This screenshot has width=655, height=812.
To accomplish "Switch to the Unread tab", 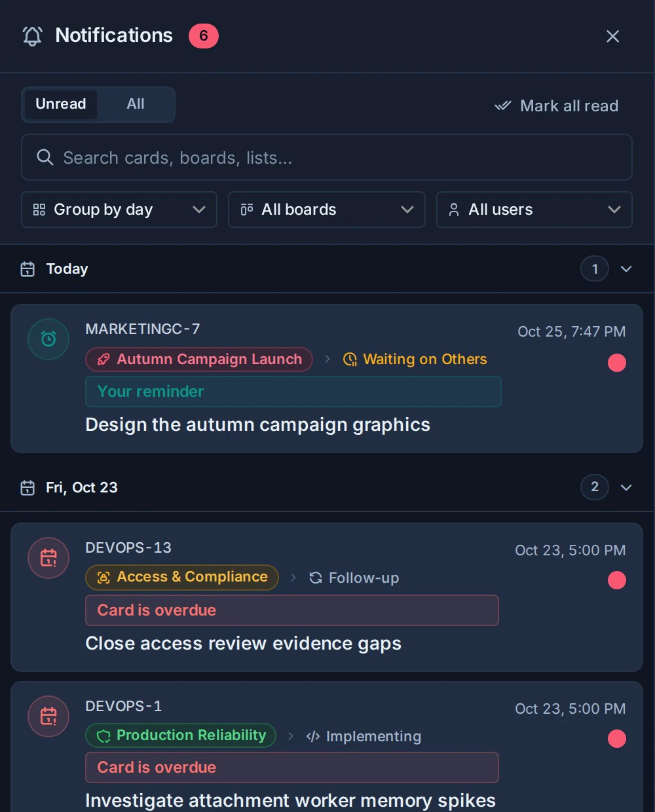I will point(60,104).
